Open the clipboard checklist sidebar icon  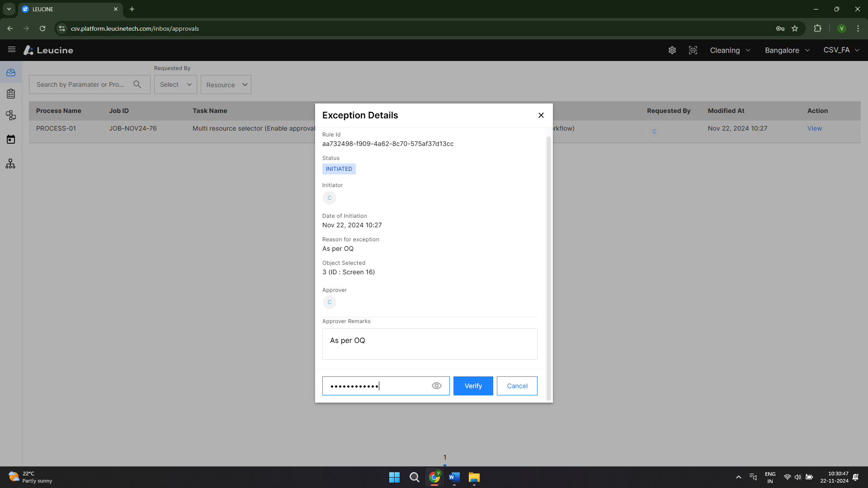11,94
